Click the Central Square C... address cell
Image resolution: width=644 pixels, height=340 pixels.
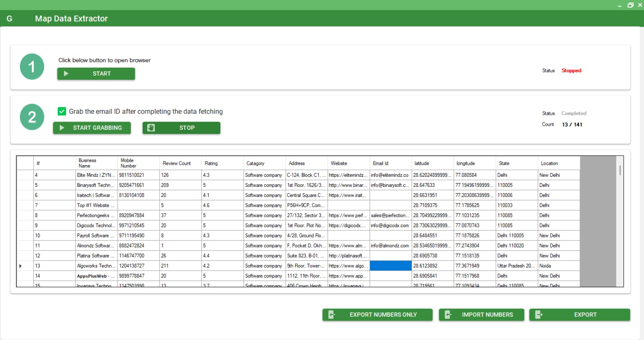click(307, 195)
